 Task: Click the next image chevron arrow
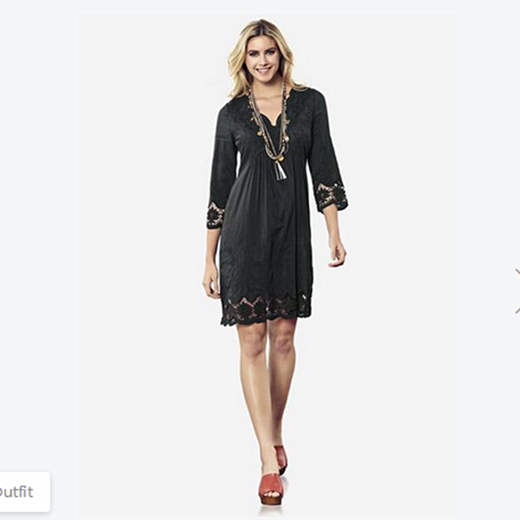click(517, 291)
